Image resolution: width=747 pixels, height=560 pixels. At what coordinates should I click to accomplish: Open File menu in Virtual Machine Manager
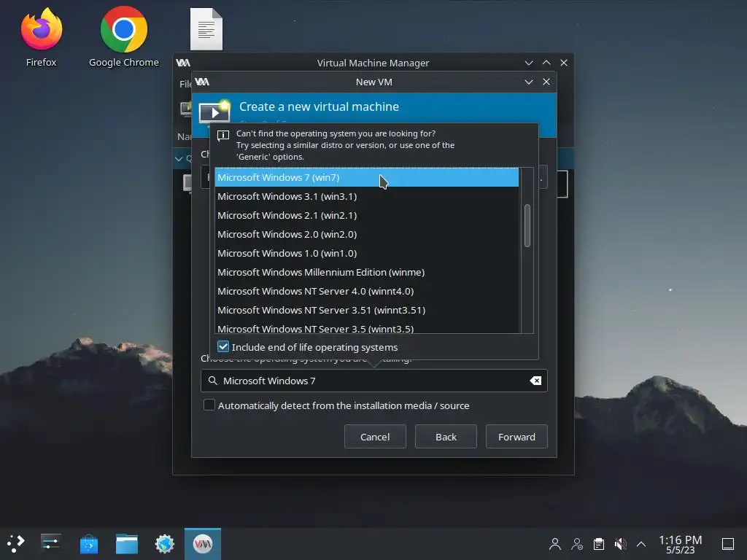185,84
